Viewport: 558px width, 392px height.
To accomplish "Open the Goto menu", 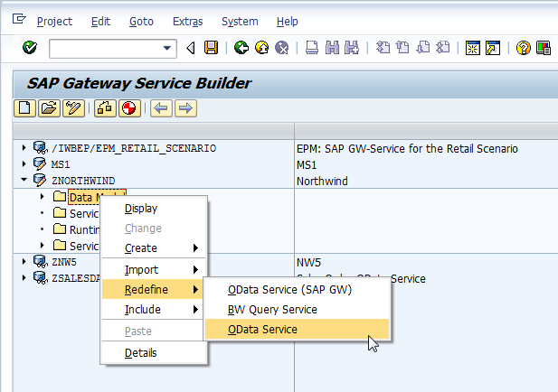I will (141, 22).
